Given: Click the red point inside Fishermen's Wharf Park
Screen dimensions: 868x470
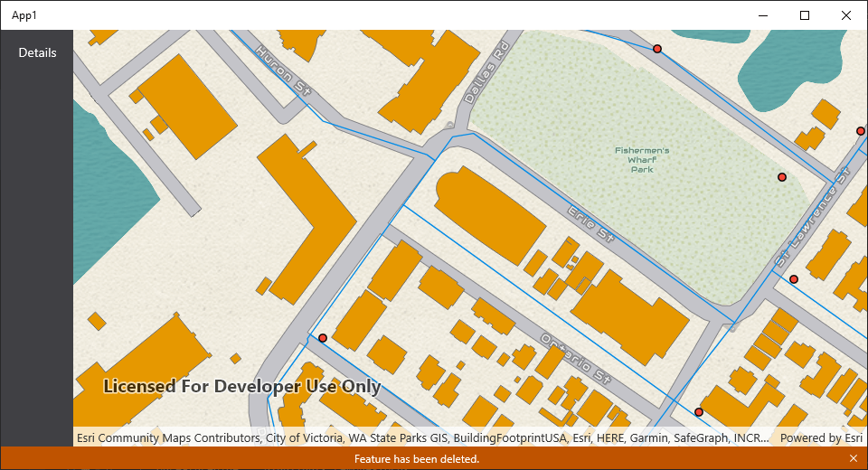Looking at the screenshot, I should (x=782, y=177).
